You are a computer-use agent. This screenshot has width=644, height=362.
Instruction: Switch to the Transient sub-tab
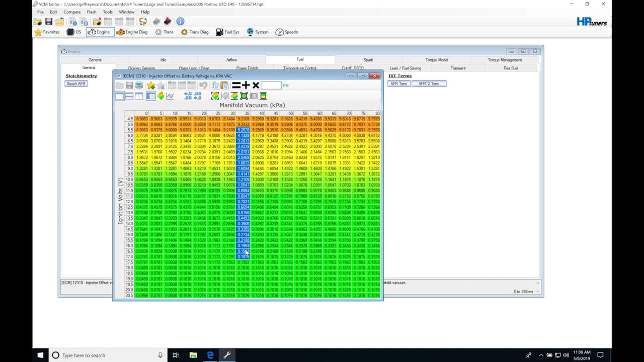pyautogui.click(x=458, y=68)
